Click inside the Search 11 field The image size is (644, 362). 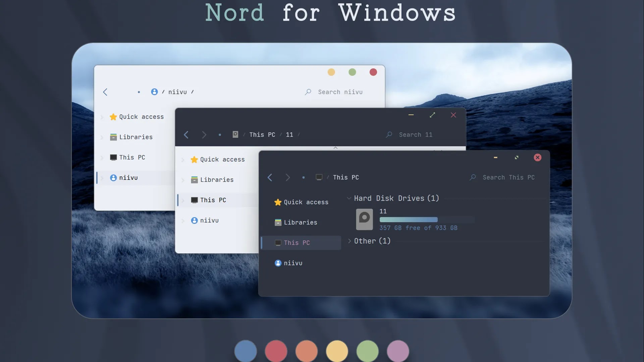[x=416, y=134]
